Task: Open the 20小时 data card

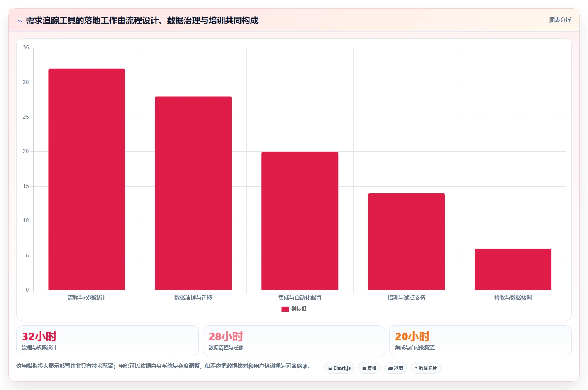Action: click(x=481, y=341)
